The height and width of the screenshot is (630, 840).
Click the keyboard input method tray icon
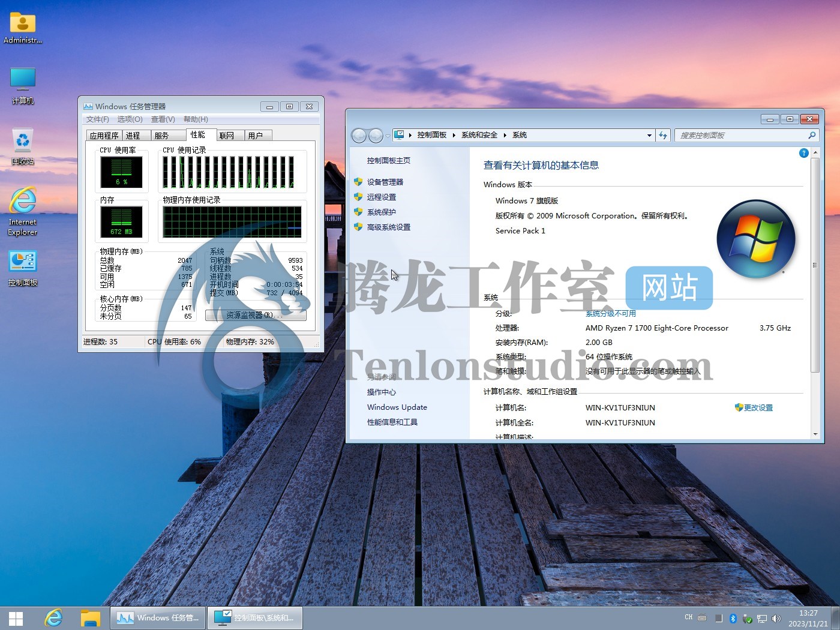tap(702, 618)
